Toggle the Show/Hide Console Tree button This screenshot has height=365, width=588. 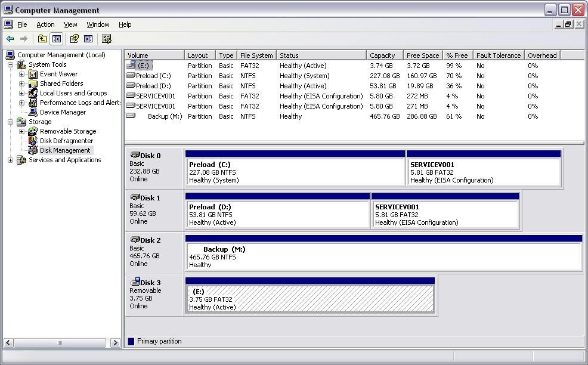(x=56, y=39)
